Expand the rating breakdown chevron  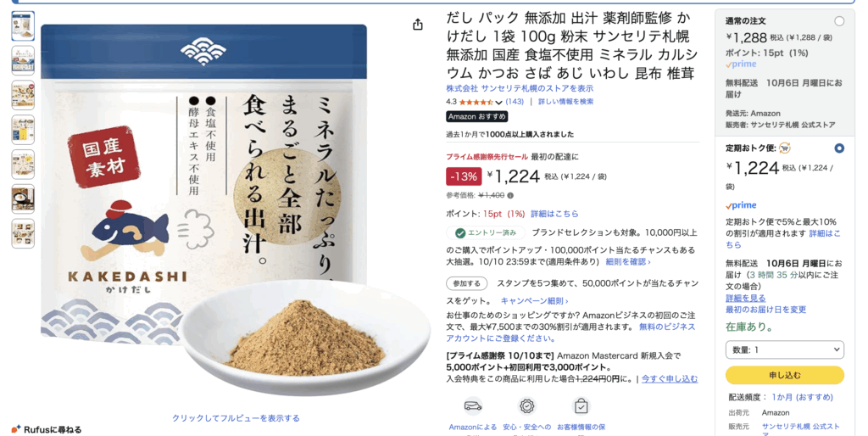tap(498, 103)
